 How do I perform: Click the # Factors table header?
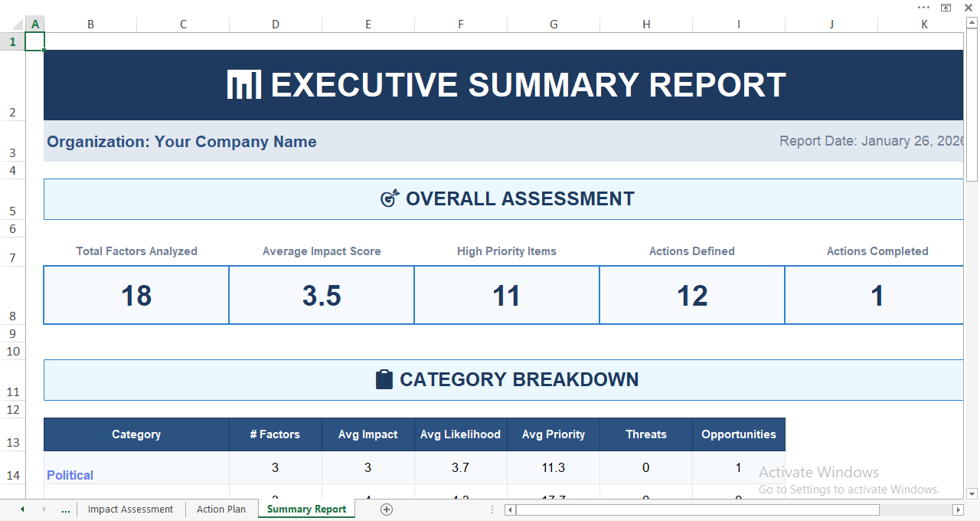[276, 434]
